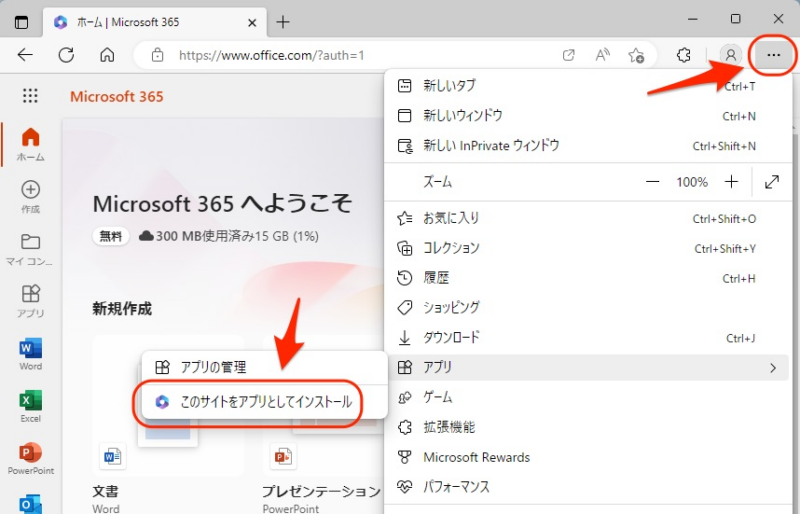The width and height of the screenshot is (800, 514).
Task: Click the open-in-app icon in address bar
Action: tap(568, 55)
